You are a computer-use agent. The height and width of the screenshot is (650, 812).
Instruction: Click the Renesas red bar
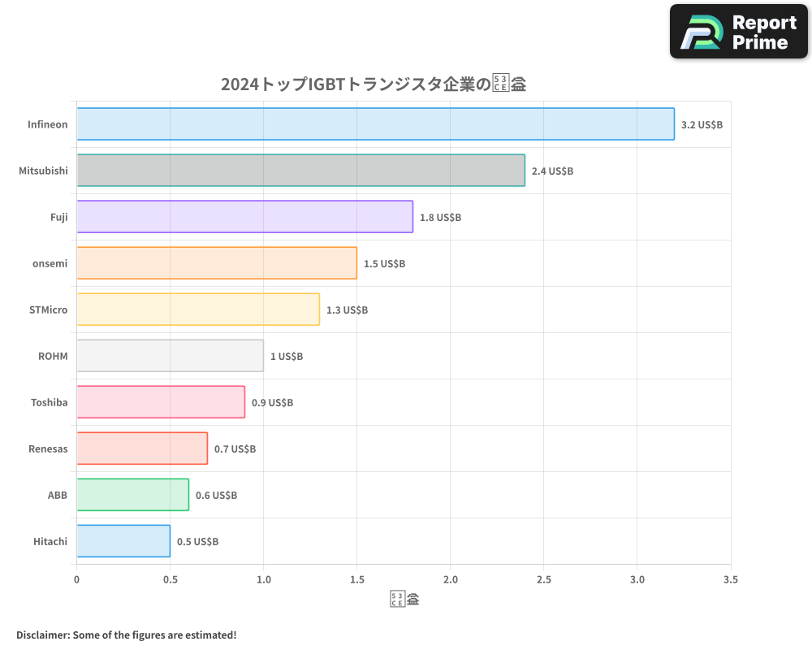[140, 448]
